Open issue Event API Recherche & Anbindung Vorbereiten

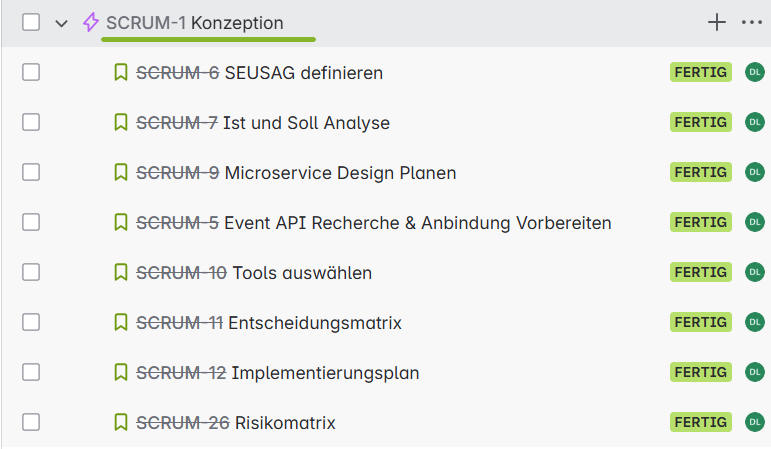coord(418,223)
